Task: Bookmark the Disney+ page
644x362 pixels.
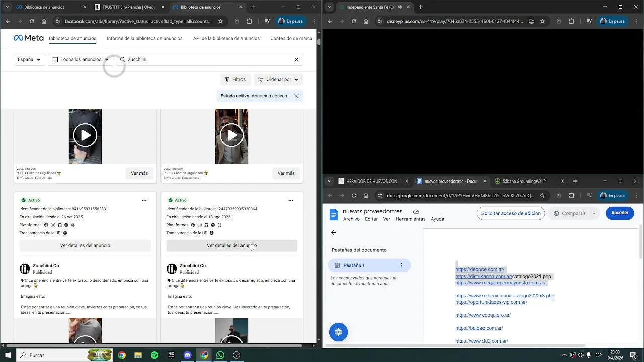Action: 542,21
